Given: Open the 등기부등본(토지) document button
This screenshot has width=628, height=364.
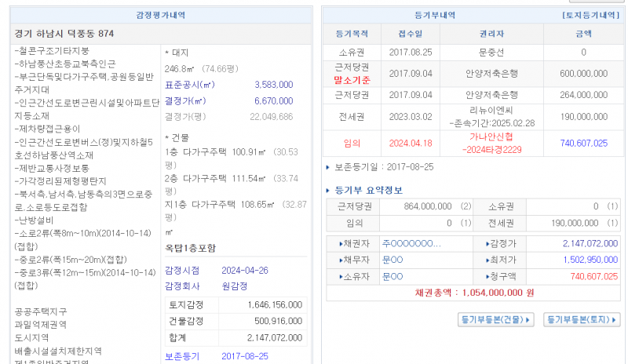Looking at the screenshot, I should [x=582, y=319].
